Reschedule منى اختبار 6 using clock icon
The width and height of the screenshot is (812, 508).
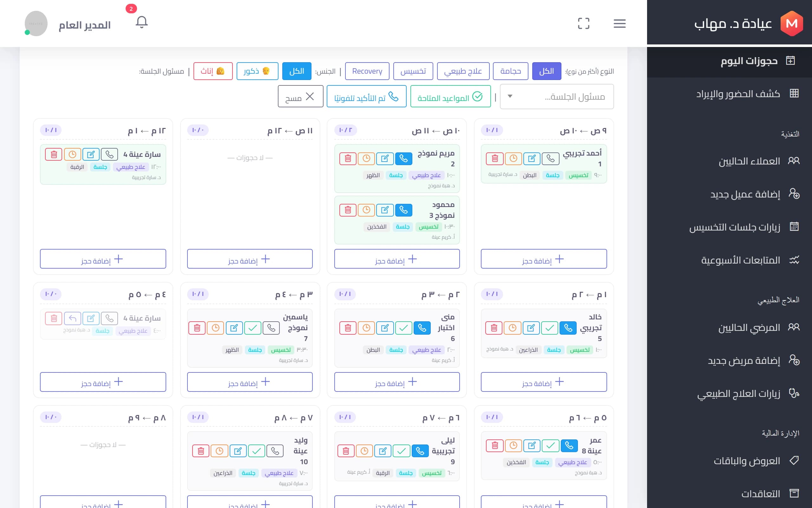point(366,328)
